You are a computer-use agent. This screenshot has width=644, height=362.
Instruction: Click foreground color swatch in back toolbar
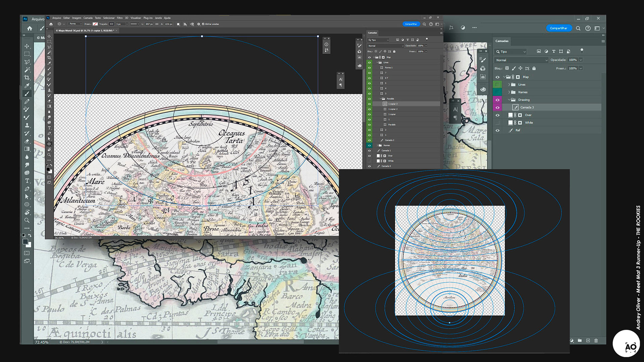pyautogui.click(x=25, y=242)
